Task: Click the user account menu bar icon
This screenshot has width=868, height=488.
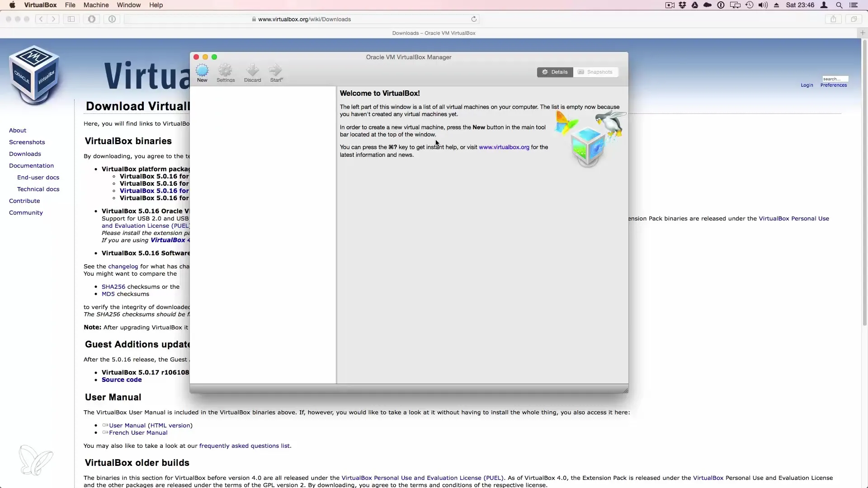Action: (x=824, y=5)
